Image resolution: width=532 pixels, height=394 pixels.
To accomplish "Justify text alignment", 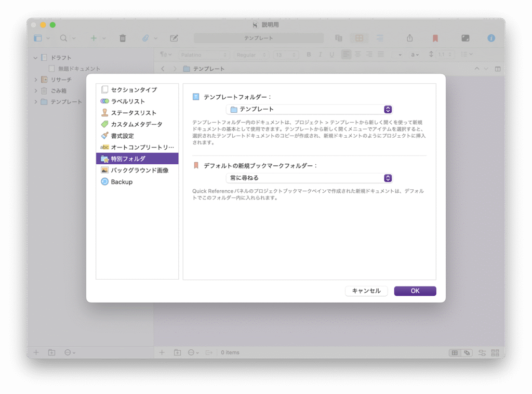I will (x=381, y=54).
